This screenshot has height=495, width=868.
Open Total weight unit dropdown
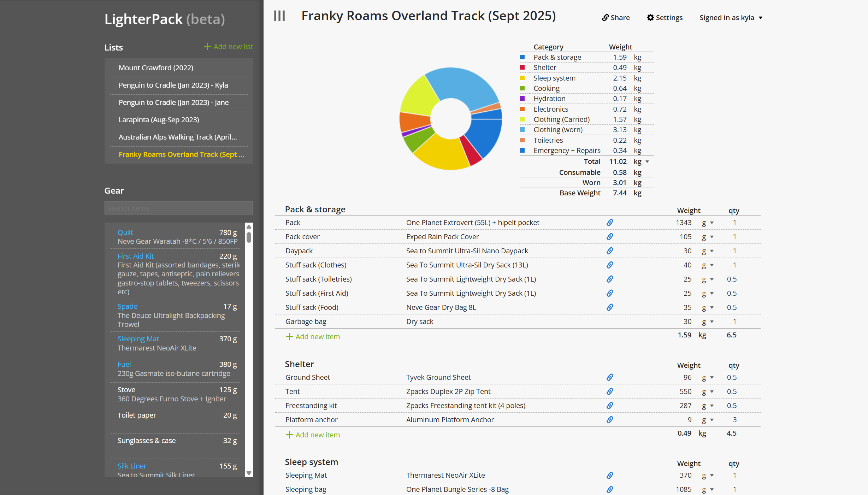(647, 162)
